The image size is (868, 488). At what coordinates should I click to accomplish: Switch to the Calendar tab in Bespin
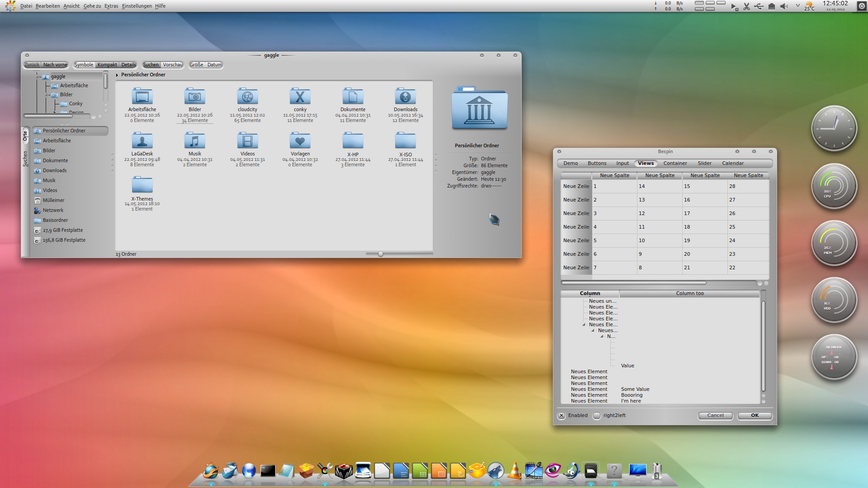[732, 163]
